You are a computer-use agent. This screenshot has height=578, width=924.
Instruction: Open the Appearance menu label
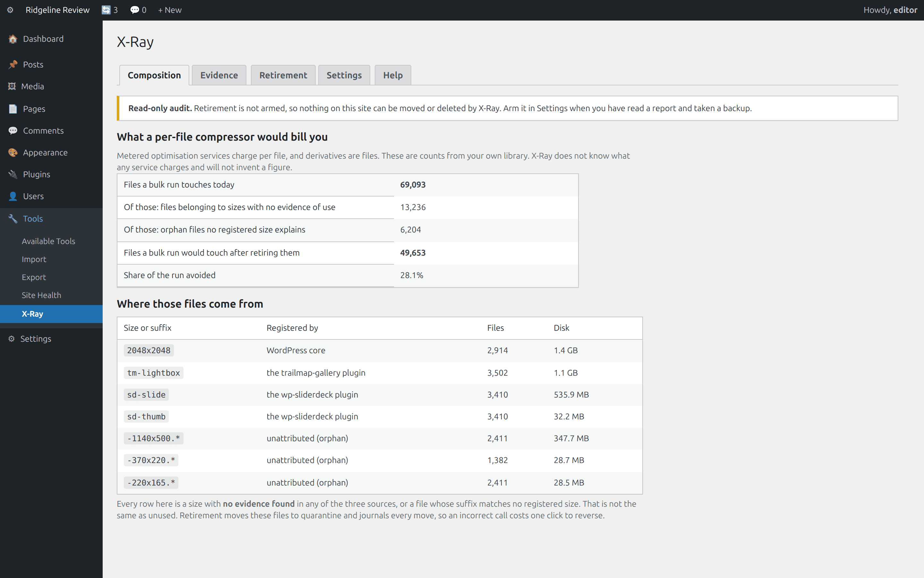click(x=45, y=153)
